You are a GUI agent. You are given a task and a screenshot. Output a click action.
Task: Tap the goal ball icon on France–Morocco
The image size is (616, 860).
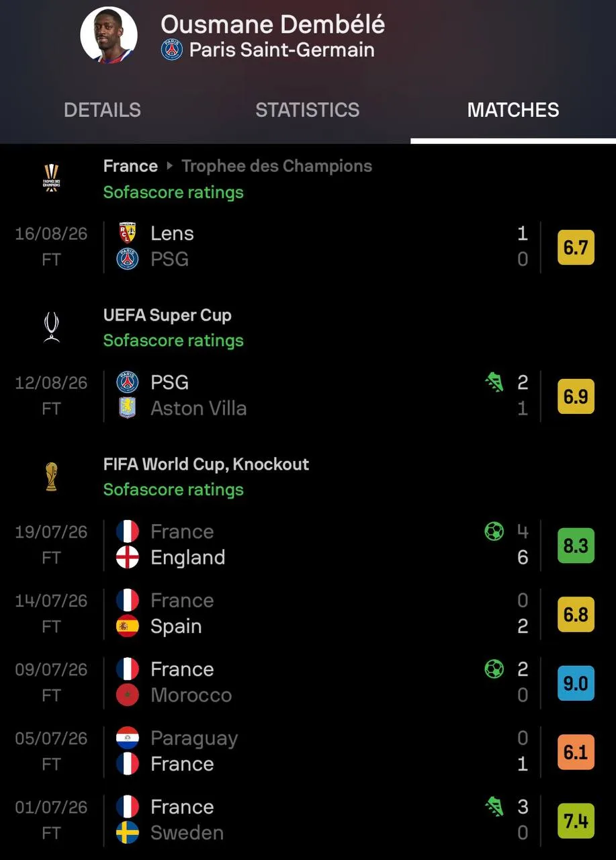point(494,669)
